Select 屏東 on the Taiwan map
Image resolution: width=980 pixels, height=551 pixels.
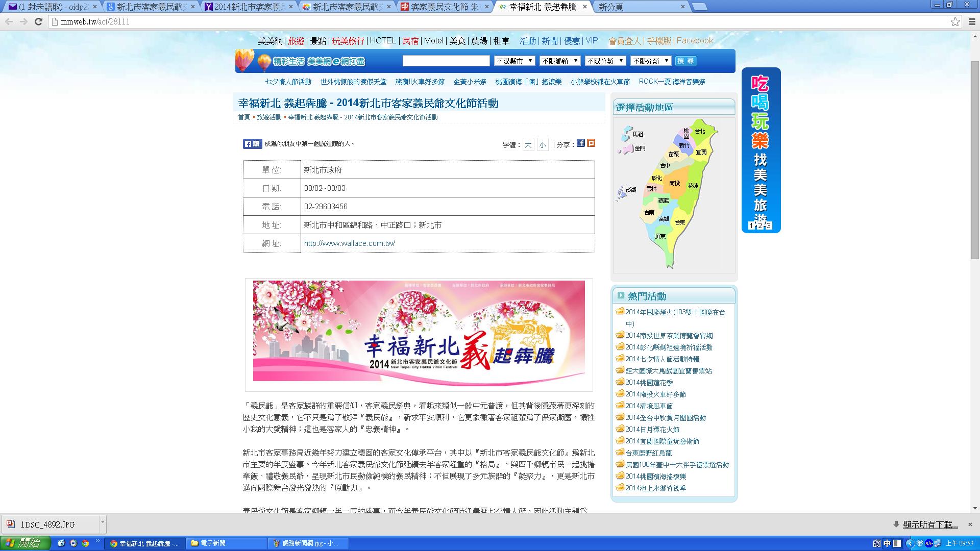[x=660, y=236]
